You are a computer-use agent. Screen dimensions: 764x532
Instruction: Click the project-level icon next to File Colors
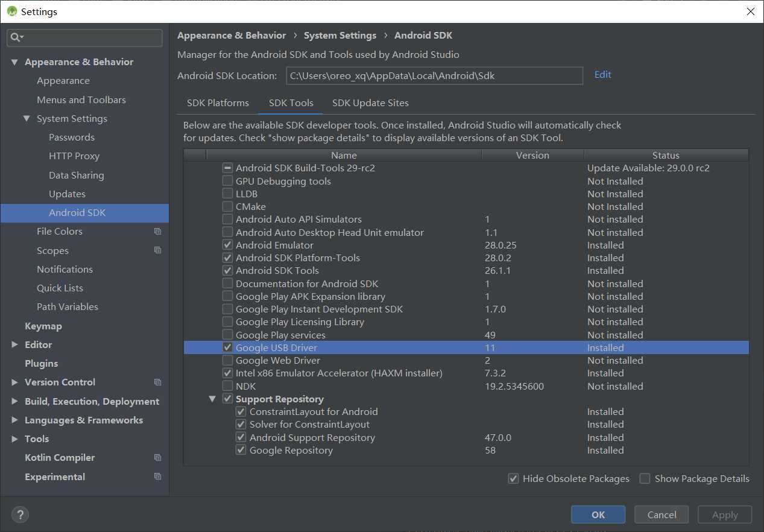click(157, 232)
